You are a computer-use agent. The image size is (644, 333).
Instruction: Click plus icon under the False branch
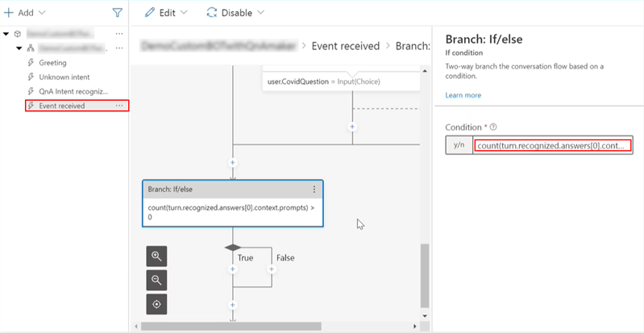click(272, 269)
